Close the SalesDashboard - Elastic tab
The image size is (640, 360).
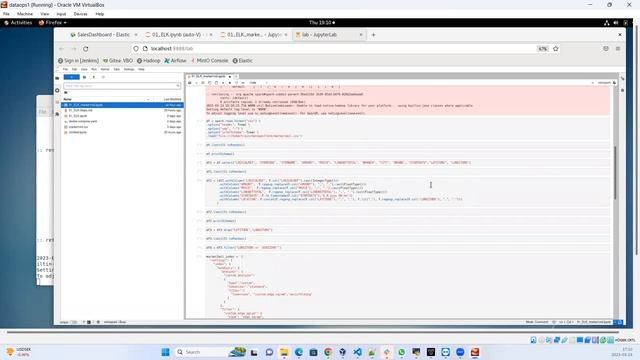coord(136,35)
